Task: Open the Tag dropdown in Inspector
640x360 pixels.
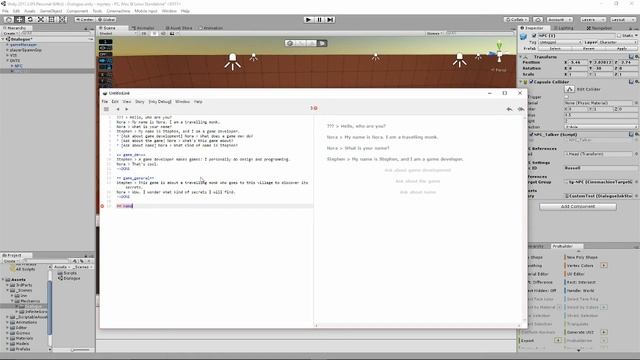Action: [560, 42]
